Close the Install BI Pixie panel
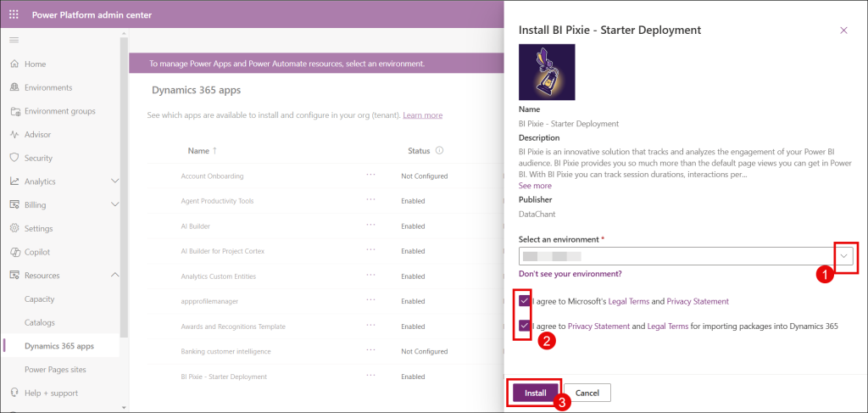This screenshot has height=413, width=868. point(843,31)
